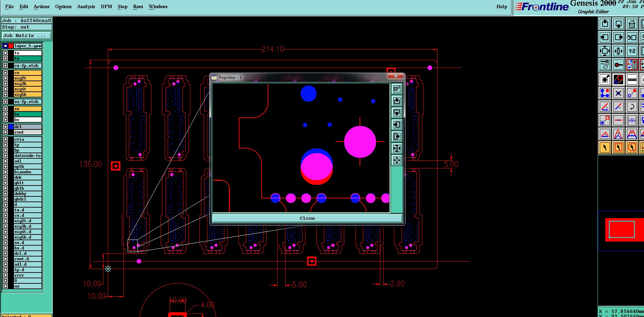The image size is (644, 317).
Task: Click the pan up view icon
Action: click(605, 24)
